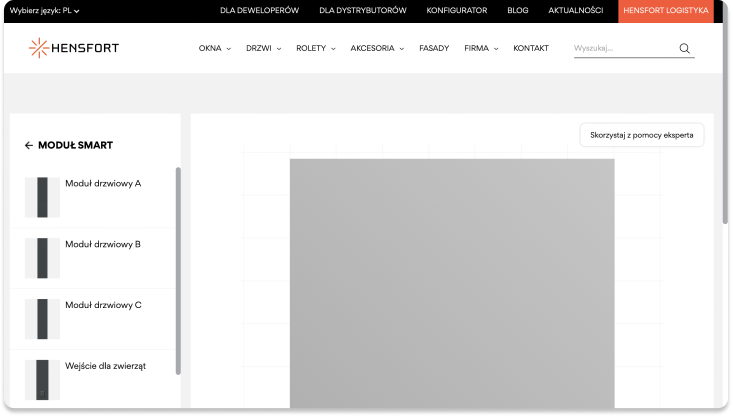Image resolution: width=733 pixels, height=417 pixels.
Task: Open the language selector dropdown
Action: 44,10
